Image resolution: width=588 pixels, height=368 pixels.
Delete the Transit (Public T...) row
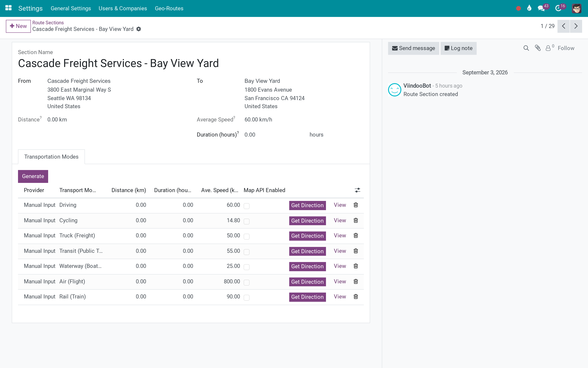point(356,251)
